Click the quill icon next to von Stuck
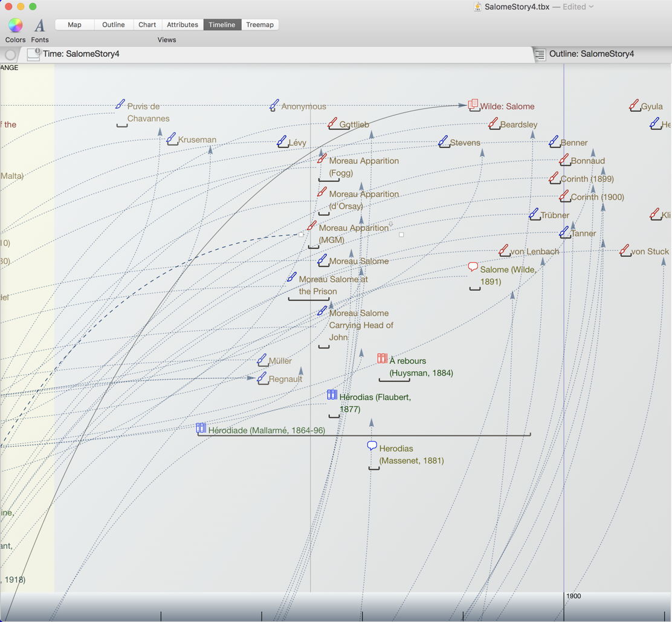The width and height of the screenshot is (672, 622). tap(625, 250)
